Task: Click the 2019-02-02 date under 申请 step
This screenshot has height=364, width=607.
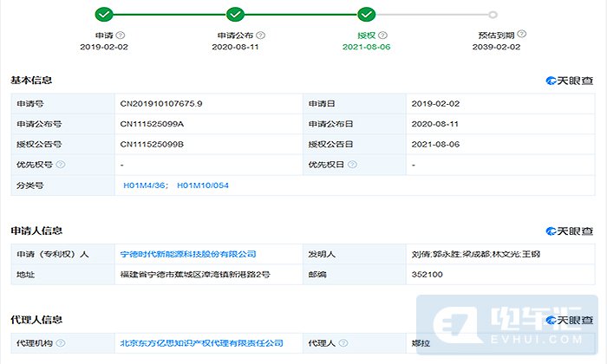Action: click(104, 47)
